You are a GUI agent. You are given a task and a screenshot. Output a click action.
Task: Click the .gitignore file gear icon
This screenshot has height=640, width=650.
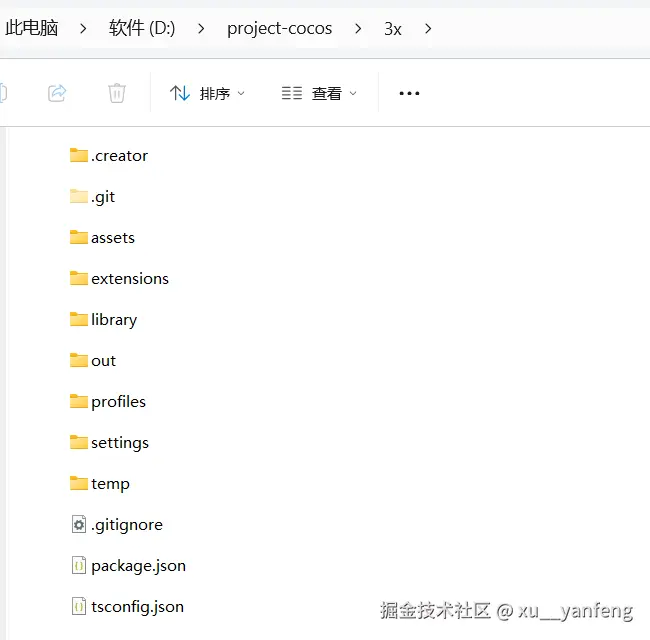(x=79, y=524)
